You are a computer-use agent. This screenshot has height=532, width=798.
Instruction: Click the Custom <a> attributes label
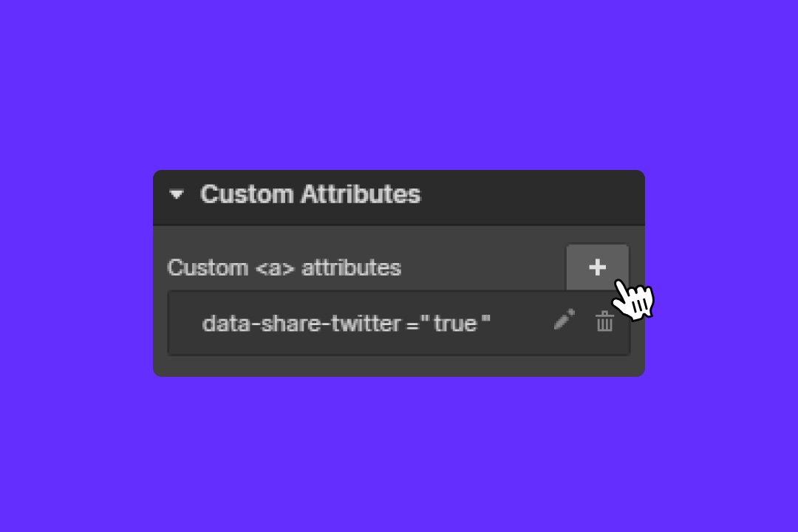[284, 267]
